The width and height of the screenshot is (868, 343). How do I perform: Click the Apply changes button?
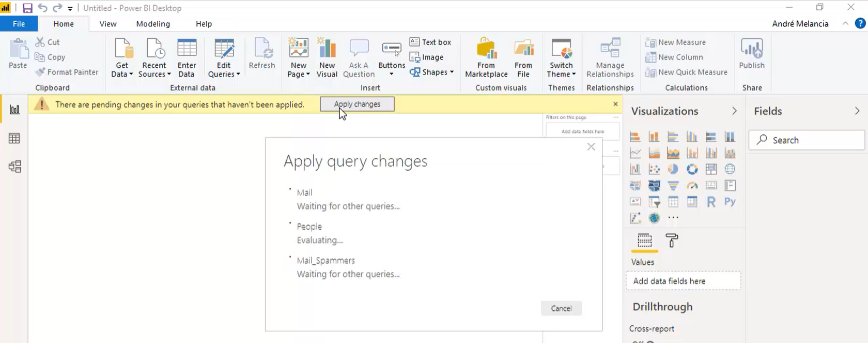point(357,104)
